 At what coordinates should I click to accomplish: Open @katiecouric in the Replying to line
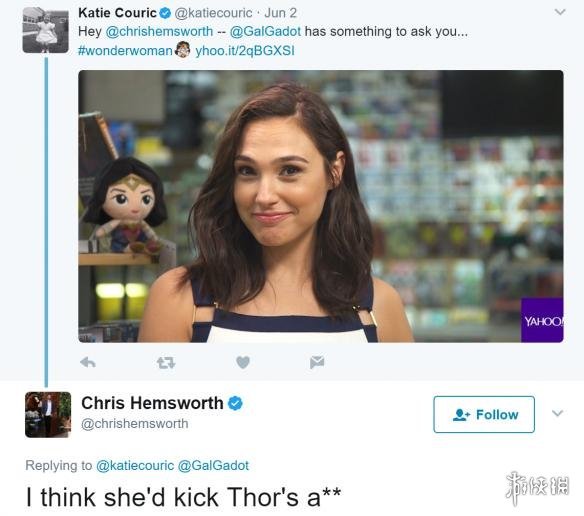(135, 466)
